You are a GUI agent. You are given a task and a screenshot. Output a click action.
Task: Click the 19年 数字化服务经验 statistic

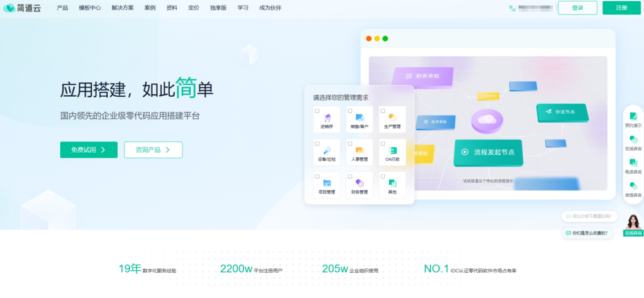[147, 269]
